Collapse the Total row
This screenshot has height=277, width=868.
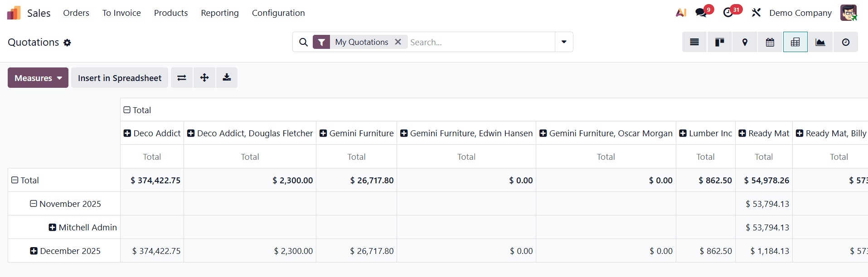15,180
